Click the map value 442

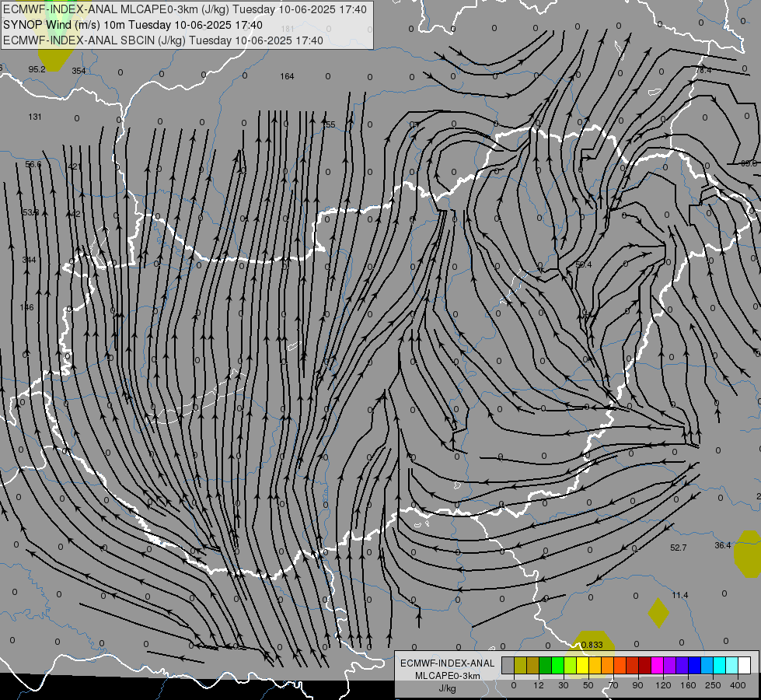pyautogui.click(x=73, y=214)
